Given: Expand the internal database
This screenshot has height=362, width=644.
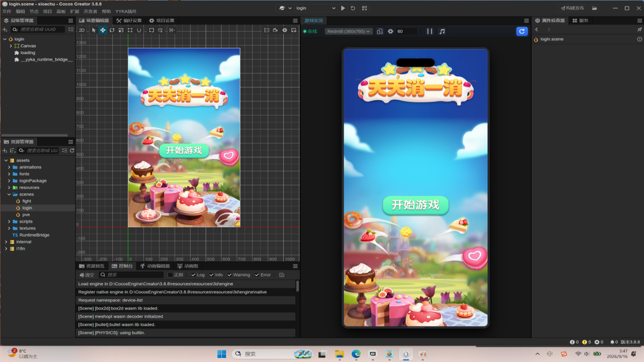Looking at the screenshot, I should click(5, 242).
